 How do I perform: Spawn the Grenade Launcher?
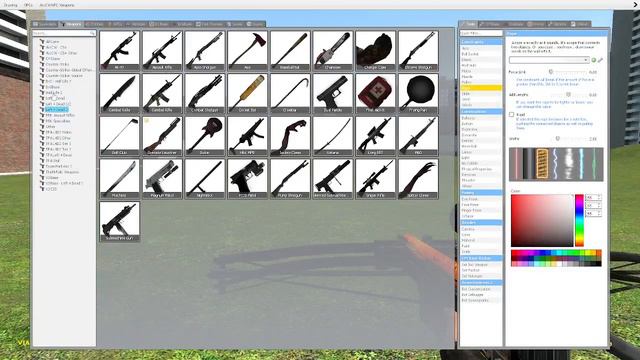162,136
